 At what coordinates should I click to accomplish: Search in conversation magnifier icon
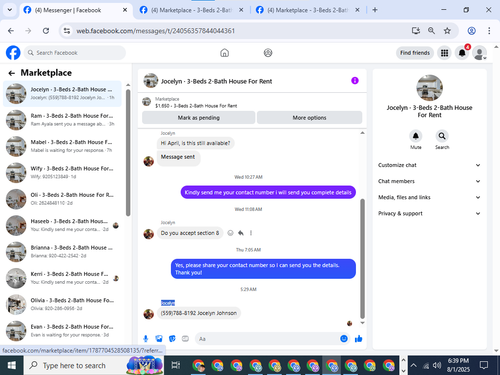pyautogui.click(x=442, y=136)
